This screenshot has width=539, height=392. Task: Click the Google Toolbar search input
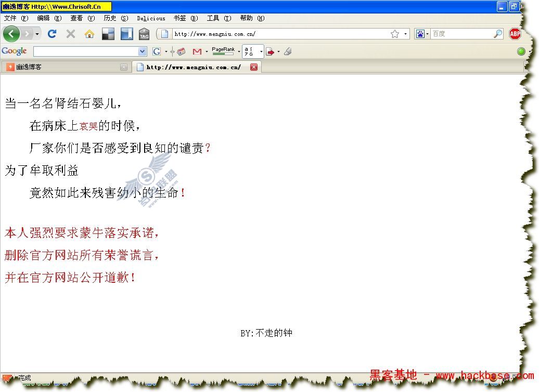coord(86,51)
